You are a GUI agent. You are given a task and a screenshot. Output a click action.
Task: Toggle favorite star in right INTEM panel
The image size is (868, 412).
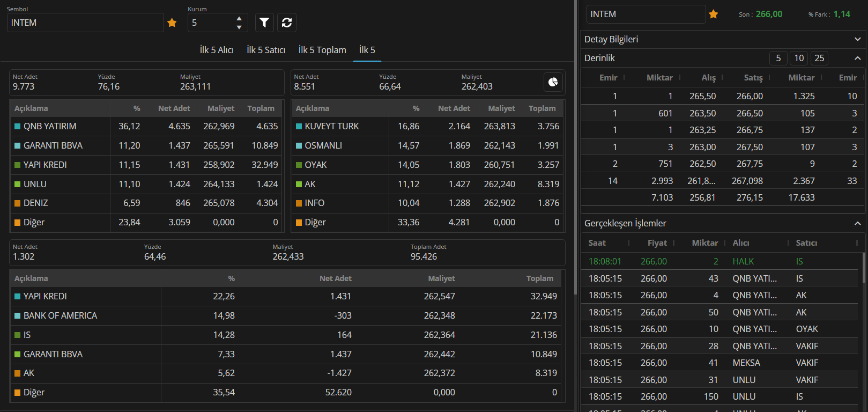click(713, 14)
